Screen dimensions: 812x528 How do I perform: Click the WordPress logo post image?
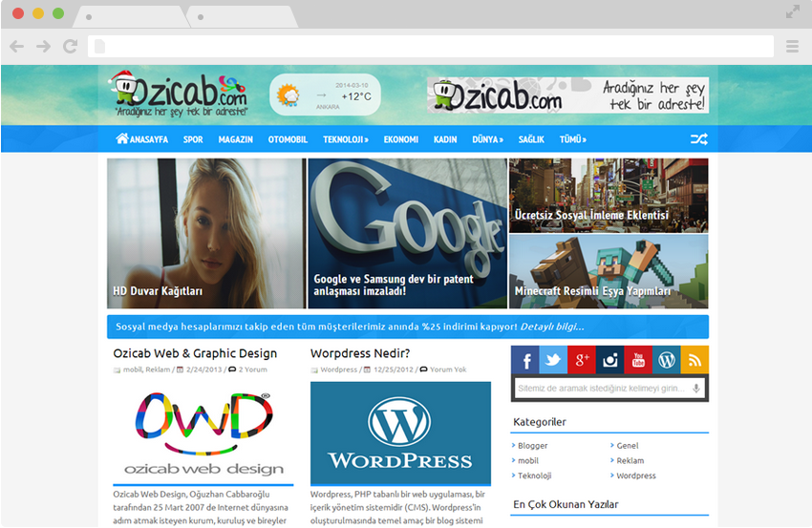point(400,433)
